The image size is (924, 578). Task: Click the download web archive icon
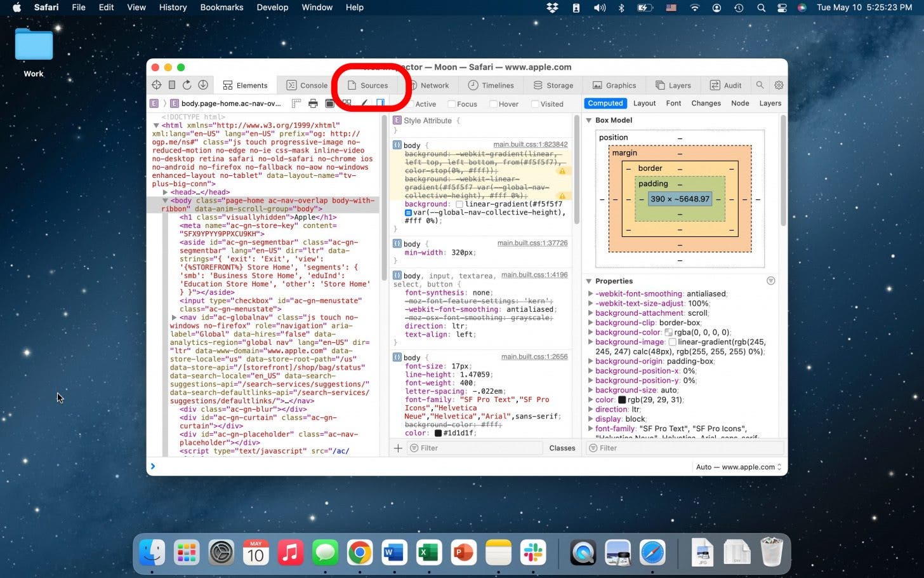tap(202, 84)
